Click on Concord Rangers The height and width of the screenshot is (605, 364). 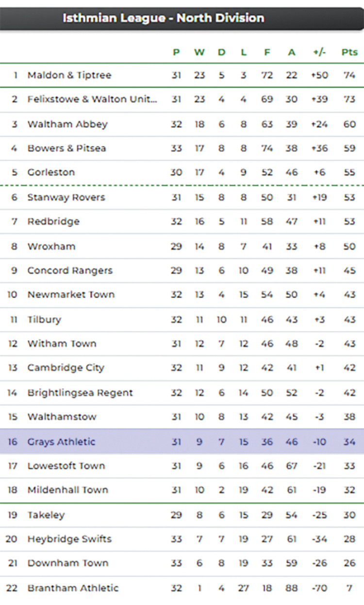pyautogui.click(x=70, y=271)
